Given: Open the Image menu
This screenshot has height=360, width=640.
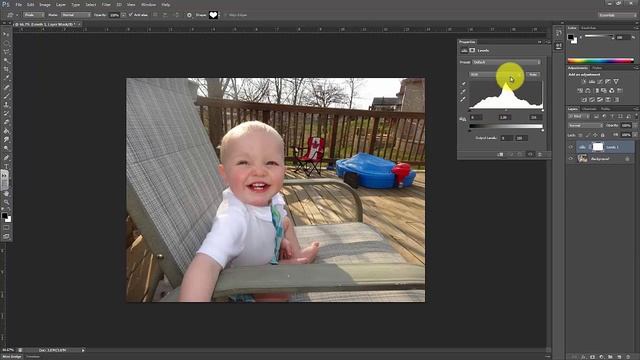Looking at the screenshot, I should tap(45, 4).
